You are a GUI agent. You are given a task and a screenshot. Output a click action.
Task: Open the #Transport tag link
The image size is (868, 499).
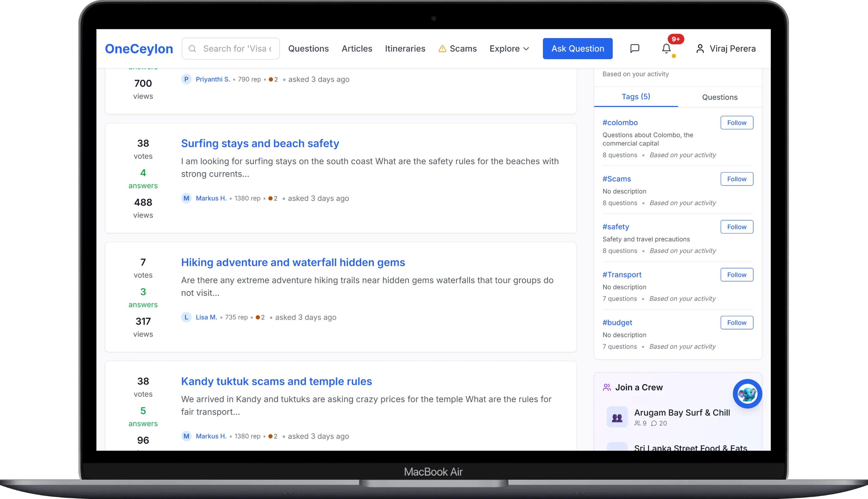pos(622,275)
